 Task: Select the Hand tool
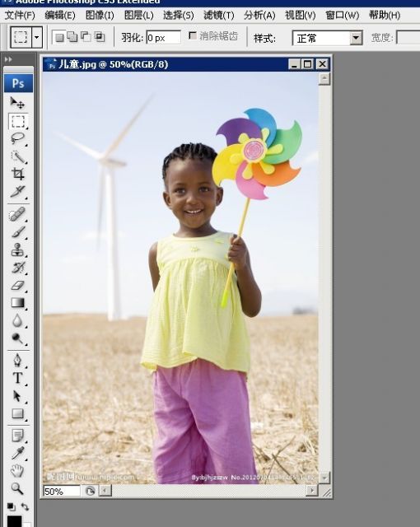coord(17,471)
